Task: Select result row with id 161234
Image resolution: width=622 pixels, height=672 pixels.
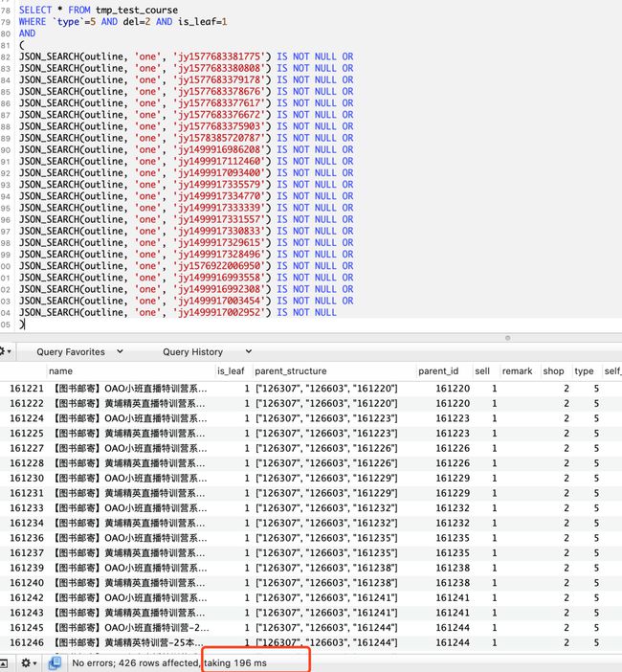Action: click(x=311, y=523)
